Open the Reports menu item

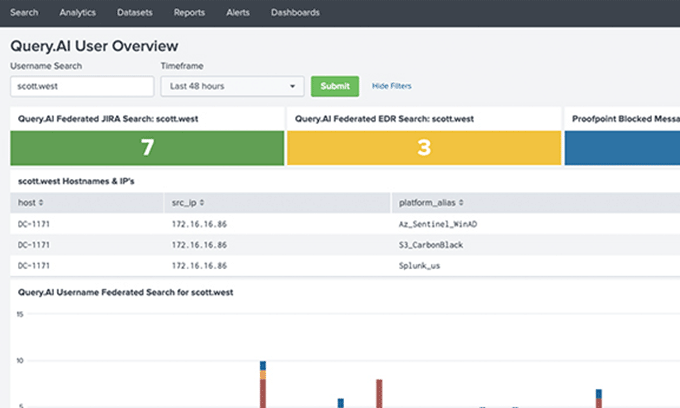click(189, 13)
